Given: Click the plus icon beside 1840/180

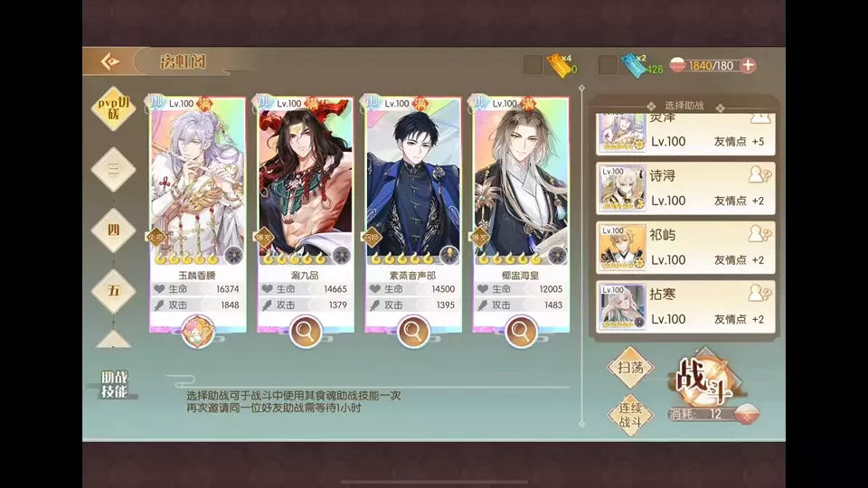Looking at the screenshot, I should pos(748,65).
